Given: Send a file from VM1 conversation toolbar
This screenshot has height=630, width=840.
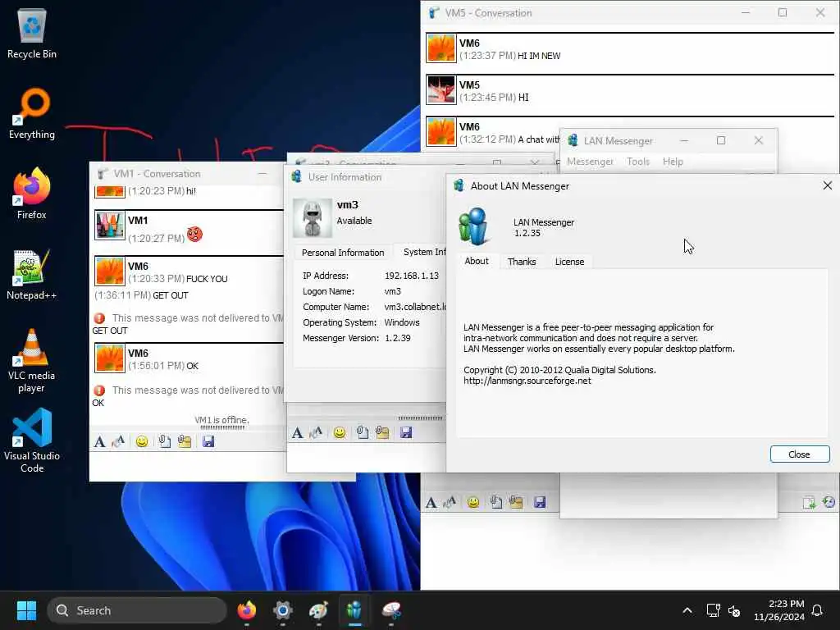Looking at the screenshot, I should [x=164, y=441].
